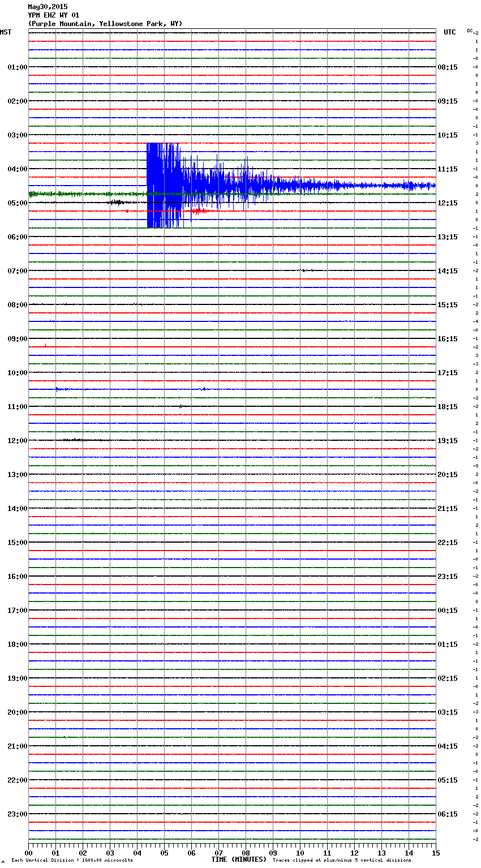
Task: Click the 16:15 UTC time label
Action: click(x=448, y=339)
